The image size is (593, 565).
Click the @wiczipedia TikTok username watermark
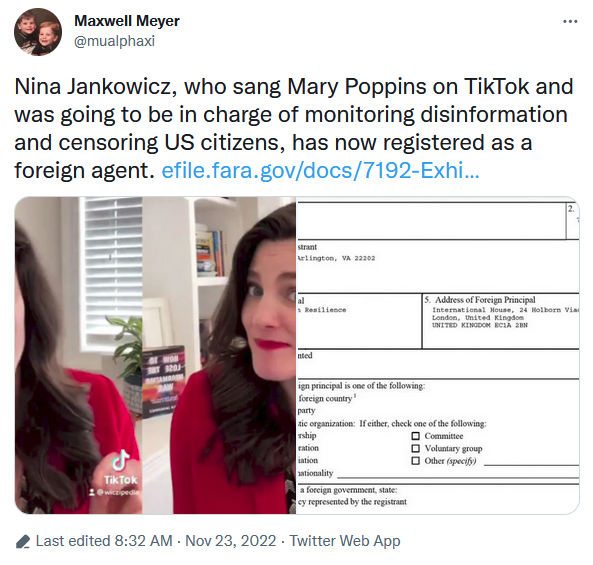[x=114, y=492]
